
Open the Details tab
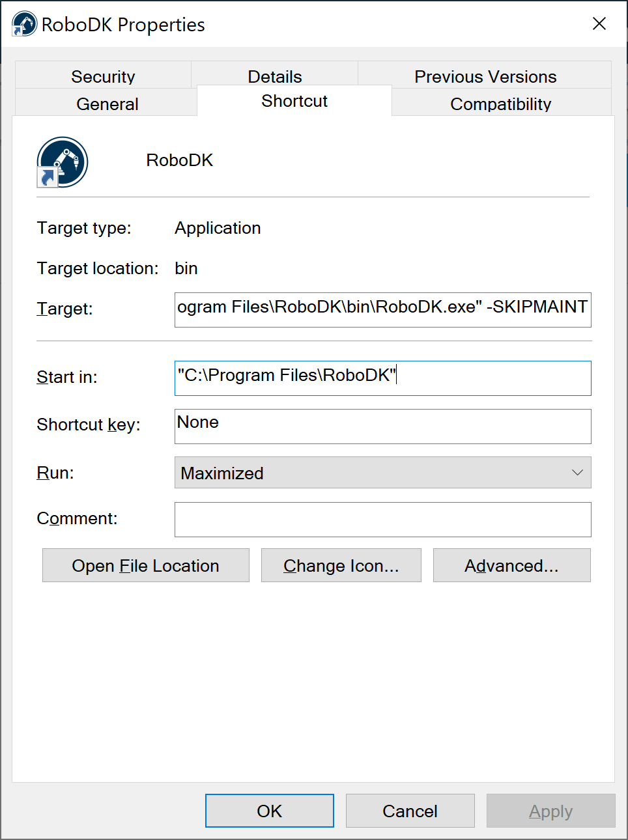tap(275, 74)
